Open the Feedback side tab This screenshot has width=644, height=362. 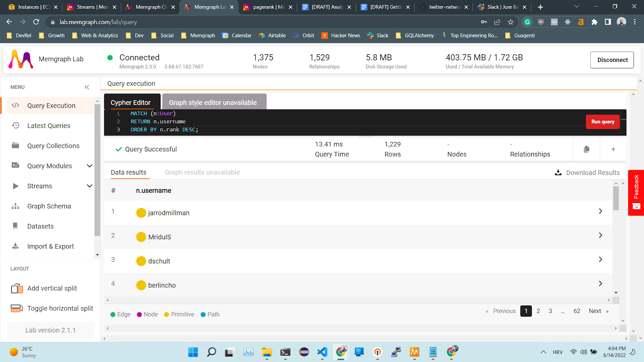click(636, 193)
